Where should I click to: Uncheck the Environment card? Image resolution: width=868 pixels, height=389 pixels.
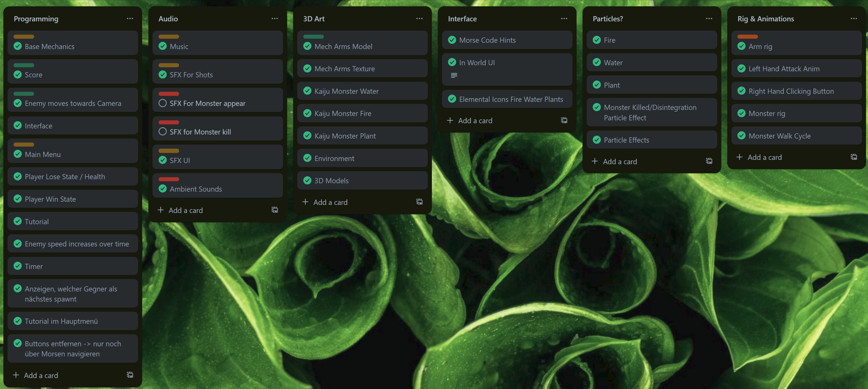coord(307,158)
